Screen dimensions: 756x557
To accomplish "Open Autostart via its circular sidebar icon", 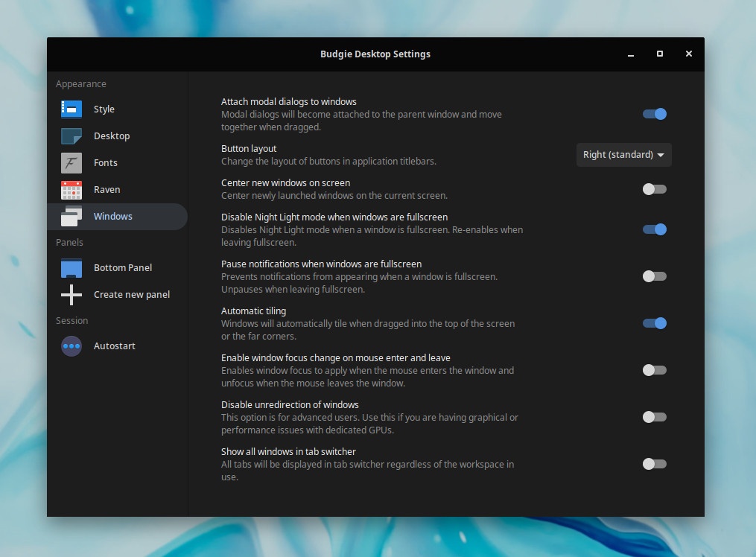I will 71,346.
